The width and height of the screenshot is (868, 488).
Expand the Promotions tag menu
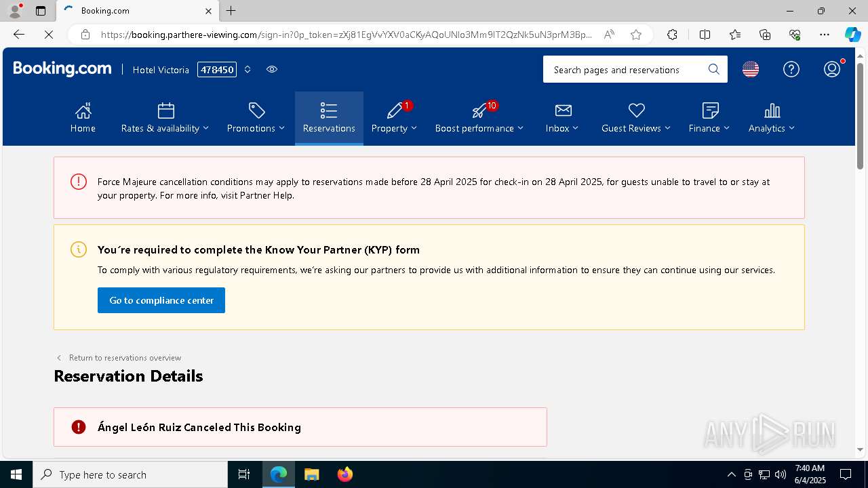point(256,118)
